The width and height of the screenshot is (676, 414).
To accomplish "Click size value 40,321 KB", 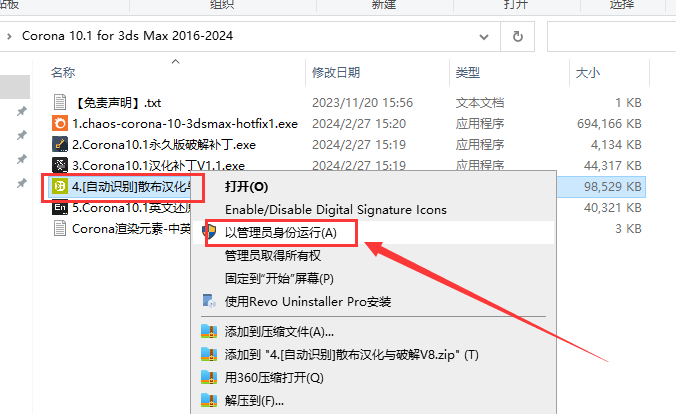I will [x=613, y=208].
